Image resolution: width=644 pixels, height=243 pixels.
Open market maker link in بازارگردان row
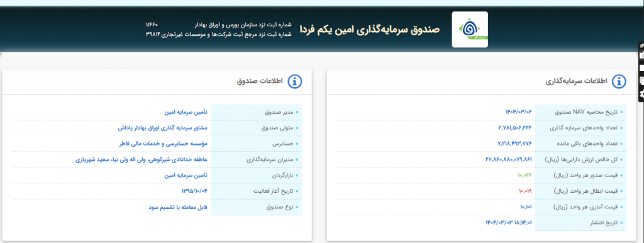tap(186, 175)
